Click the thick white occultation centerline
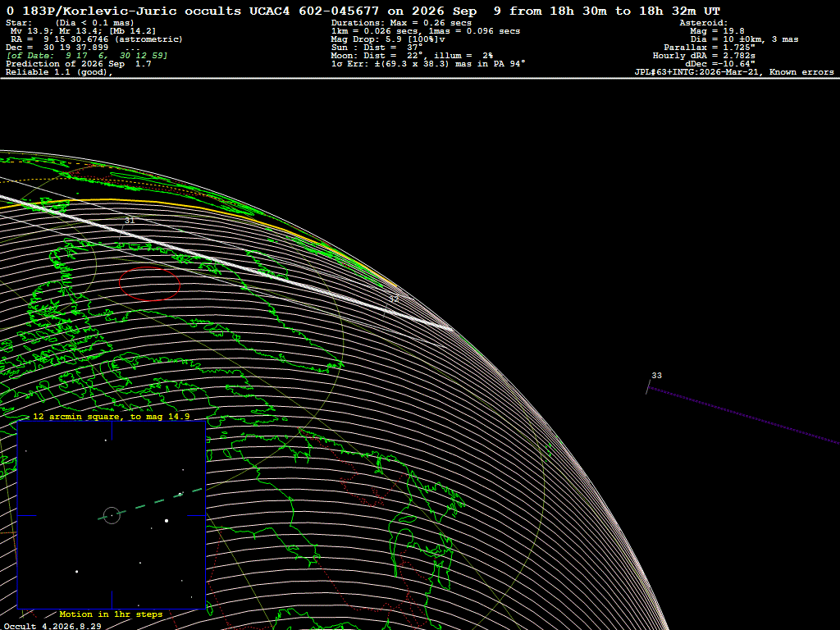840x630 pixels. pos(225,262)
